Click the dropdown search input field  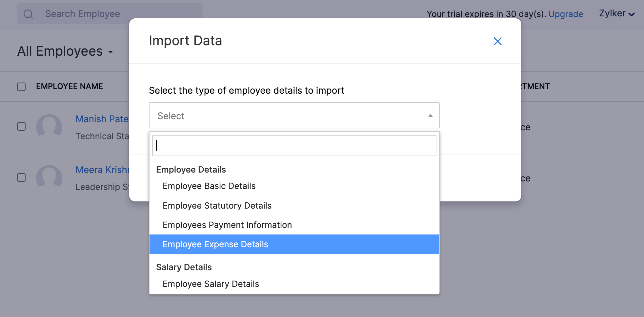[x=294, y=145]
